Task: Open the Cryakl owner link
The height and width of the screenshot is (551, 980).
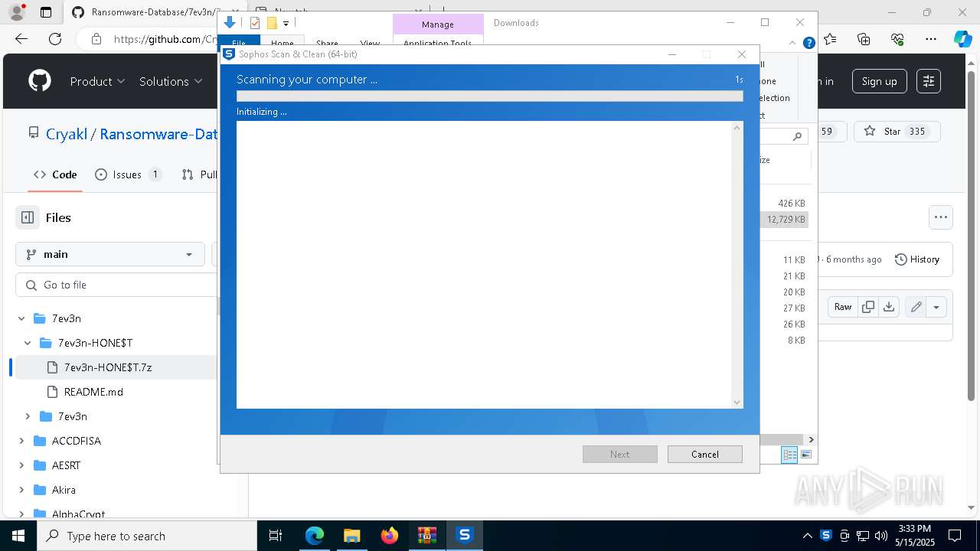Action: [x=67, y=134]
